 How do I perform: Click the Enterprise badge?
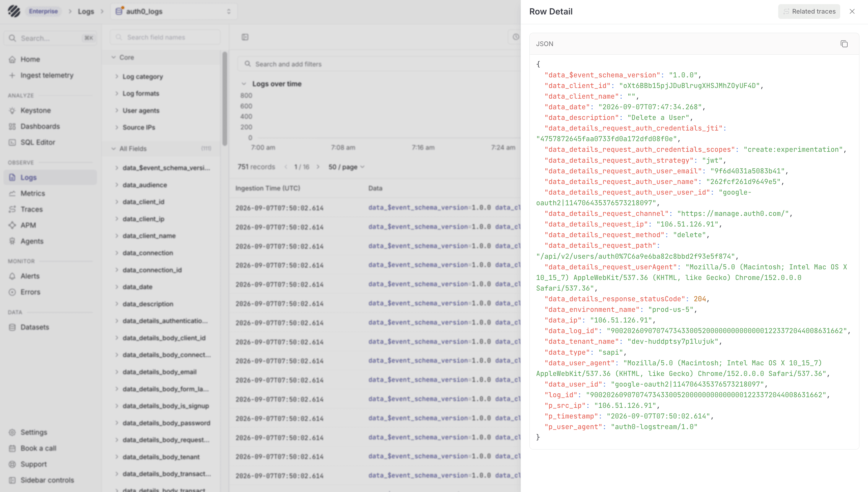43,11
